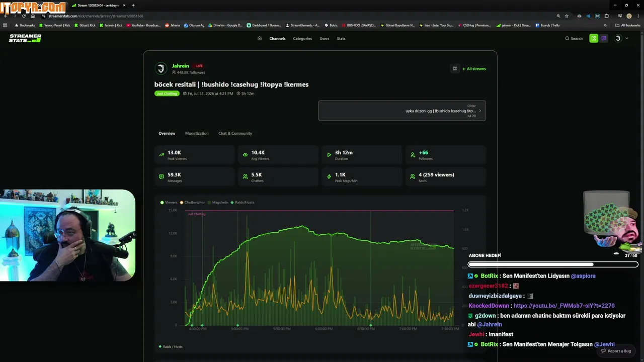Viewport: 644px width, 362px height.
Task: Click the Report a Bug button
Action: (x=616, y=351)
